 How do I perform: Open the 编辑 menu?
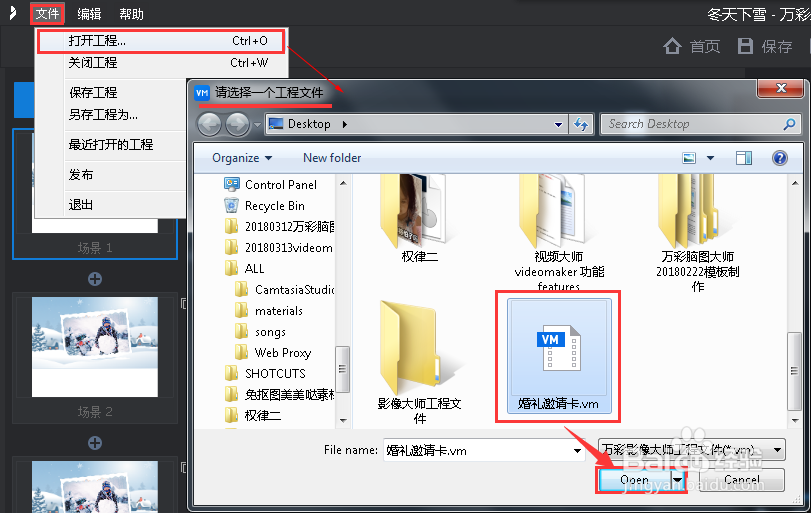point(89,14)
